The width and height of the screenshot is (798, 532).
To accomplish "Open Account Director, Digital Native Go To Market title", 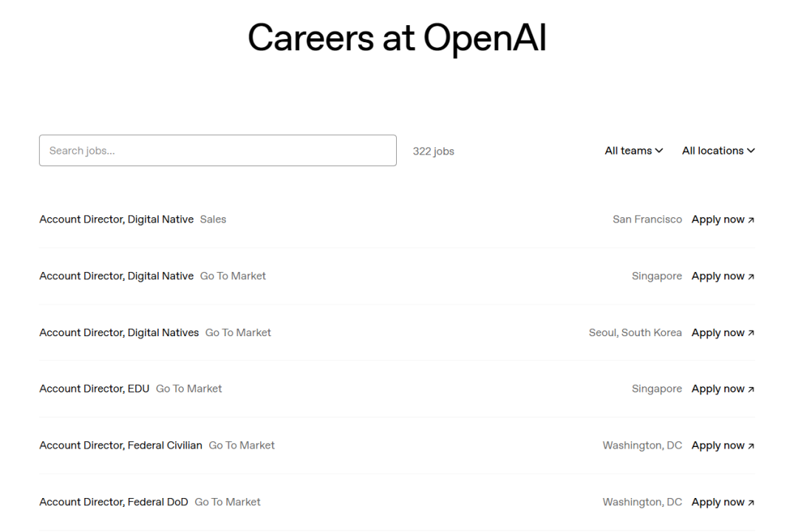I will tap(117, 276).
